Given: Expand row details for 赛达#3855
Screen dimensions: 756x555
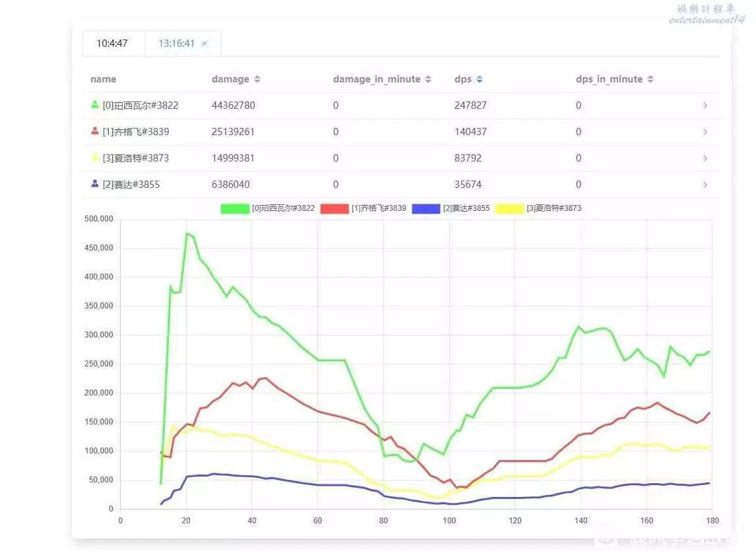Looking at the screenshot, I should [x=705, y=185].
